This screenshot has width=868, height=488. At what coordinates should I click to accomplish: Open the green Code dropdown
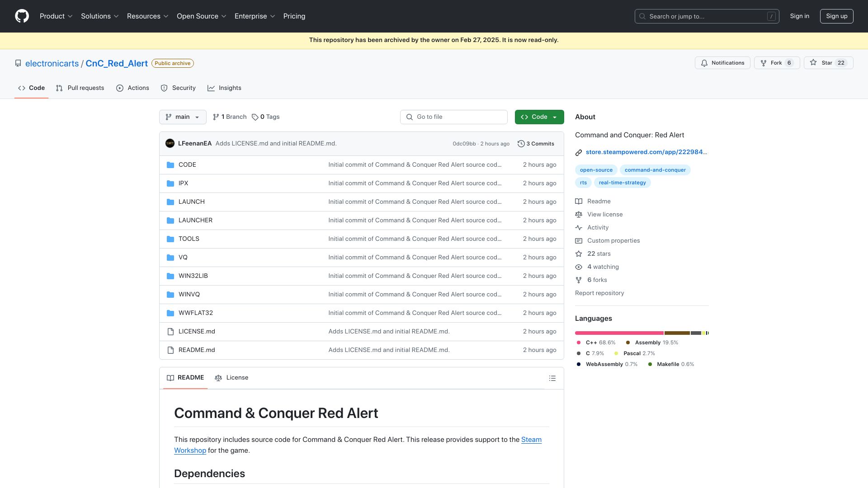click(539, 117)
